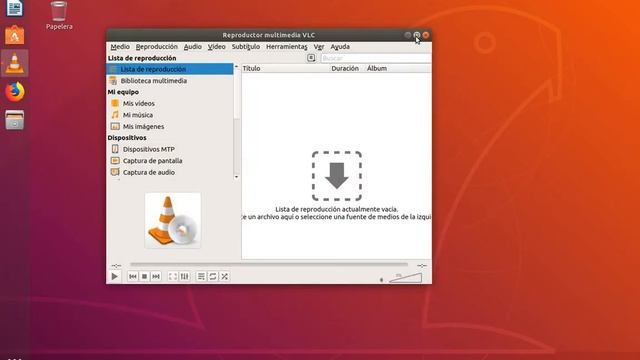This screenshot has width=640, height=360.
Task: Launch Ubuntu Software from the dock
Action: point(15,35)
